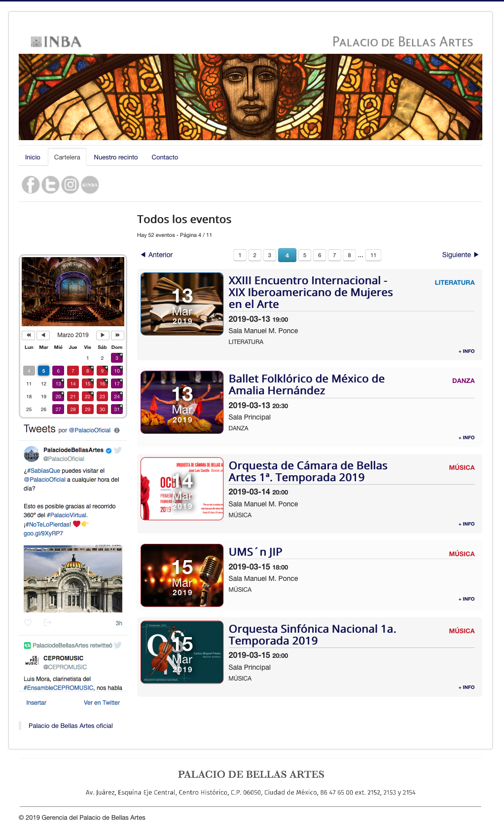Click the LITERATURA category label
Image resolution: width=504 pixels, height=836 pixels.
tap(455, 283)
